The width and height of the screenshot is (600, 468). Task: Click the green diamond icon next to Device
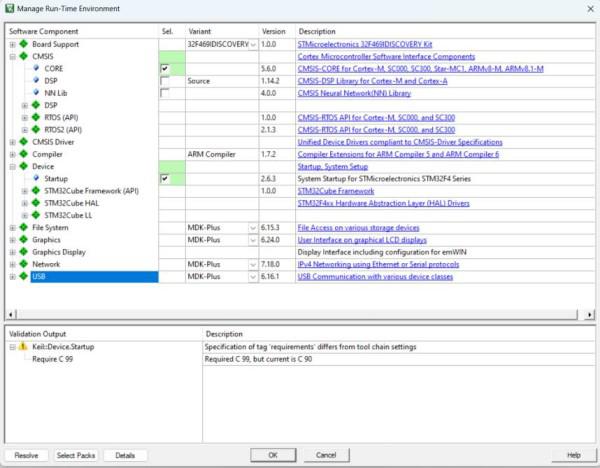[x=24, y=166]
